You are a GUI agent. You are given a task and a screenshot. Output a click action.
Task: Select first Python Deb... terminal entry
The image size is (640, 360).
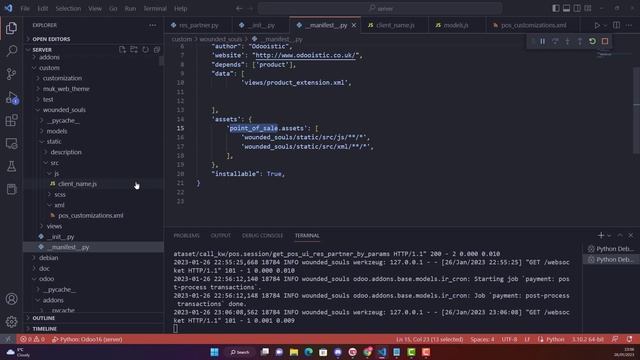coord(611,249)
